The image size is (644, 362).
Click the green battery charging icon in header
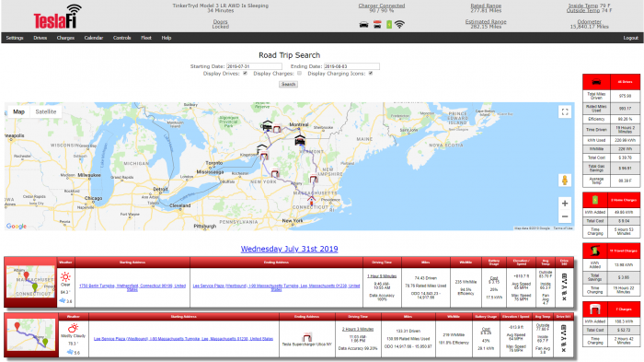pyautogui.click(x=389, y=25)
